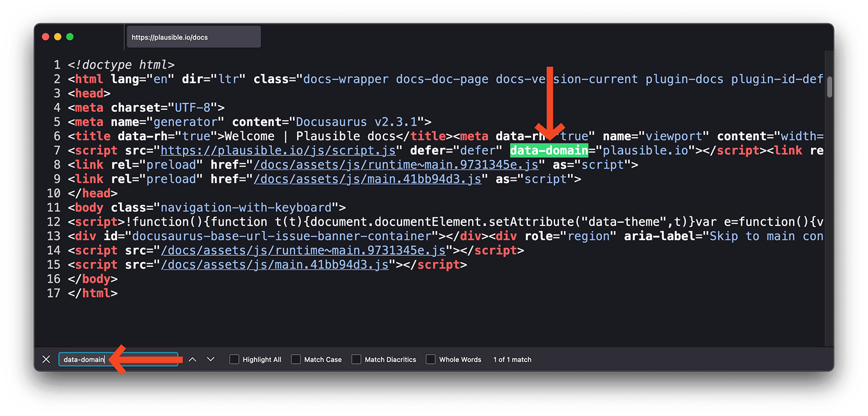Screen dimensions: 868x416
Task: Open the plausible.io/js/script.js link
Action: pos(278,150)
